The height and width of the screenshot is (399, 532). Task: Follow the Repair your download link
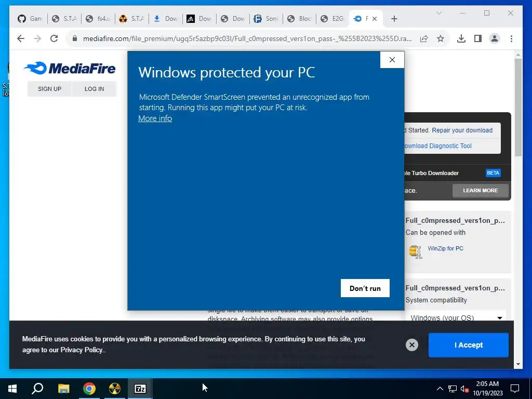462,130
